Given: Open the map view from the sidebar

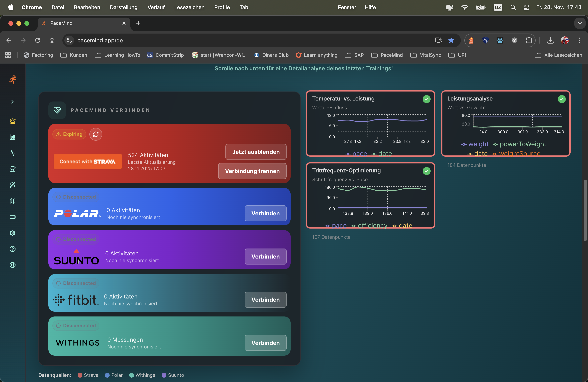Looking at the screenshot, I should 13,201.
